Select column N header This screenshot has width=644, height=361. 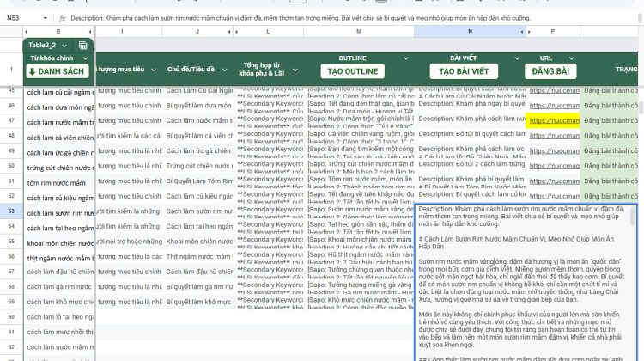(469, 31)
